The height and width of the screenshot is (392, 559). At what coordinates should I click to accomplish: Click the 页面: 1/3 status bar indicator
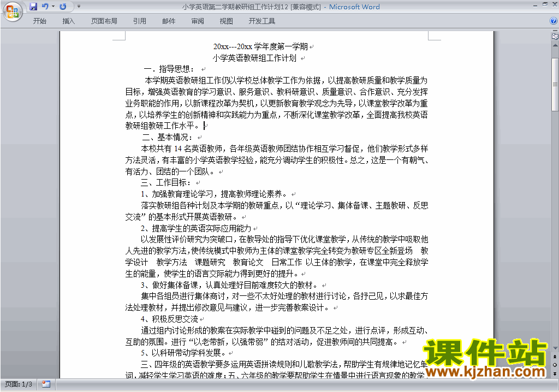[x=18, y=384]
